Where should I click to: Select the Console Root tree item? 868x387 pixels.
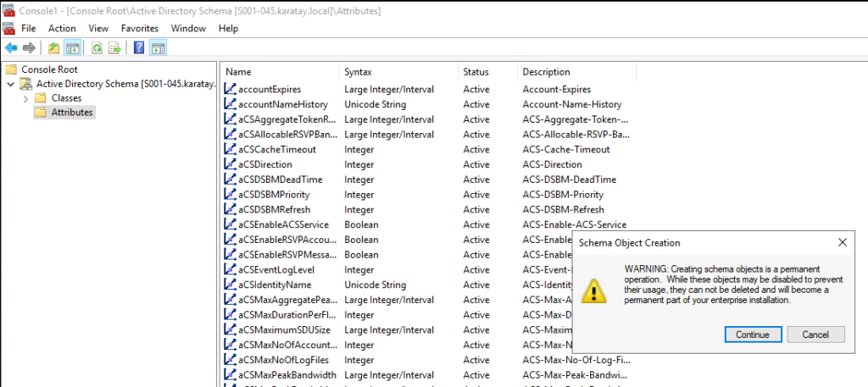point(49,69)
